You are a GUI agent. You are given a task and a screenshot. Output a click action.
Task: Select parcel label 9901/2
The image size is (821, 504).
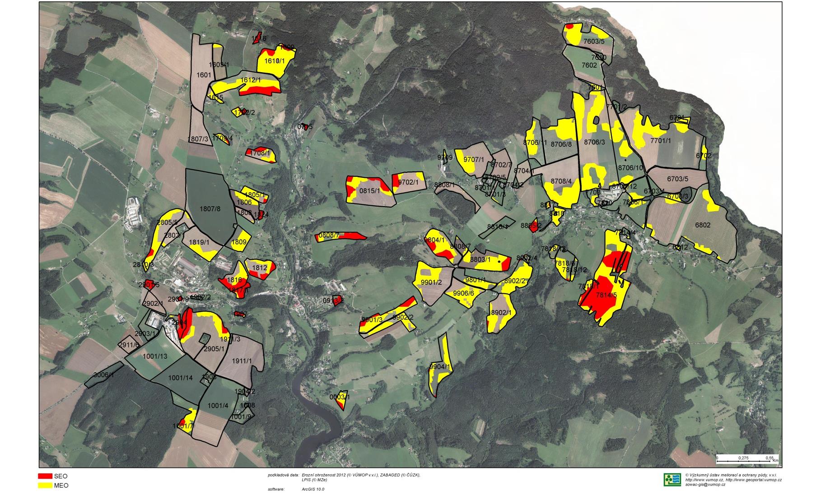point(431,283)
